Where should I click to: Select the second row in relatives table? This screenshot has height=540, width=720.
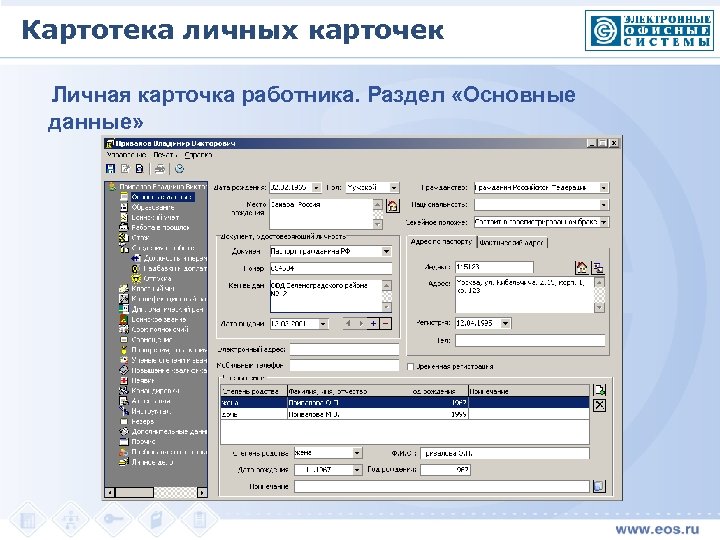(x=405, y=414)
